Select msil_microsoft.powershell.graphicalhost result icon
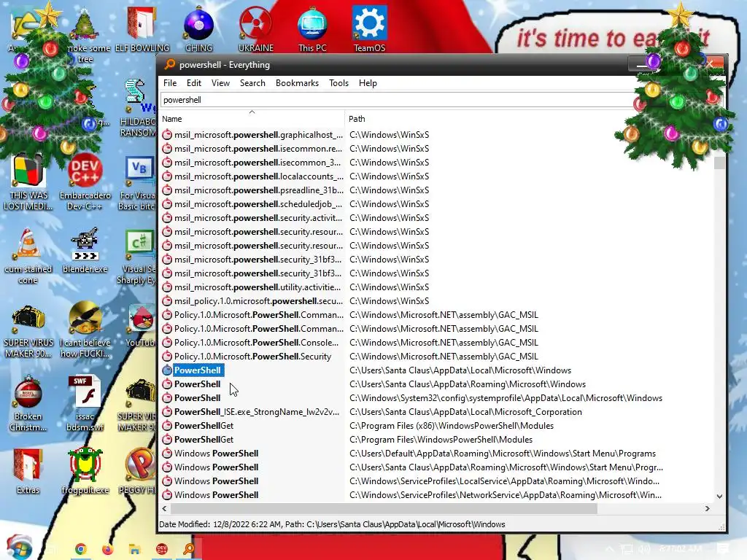 (x=167, y=135)
